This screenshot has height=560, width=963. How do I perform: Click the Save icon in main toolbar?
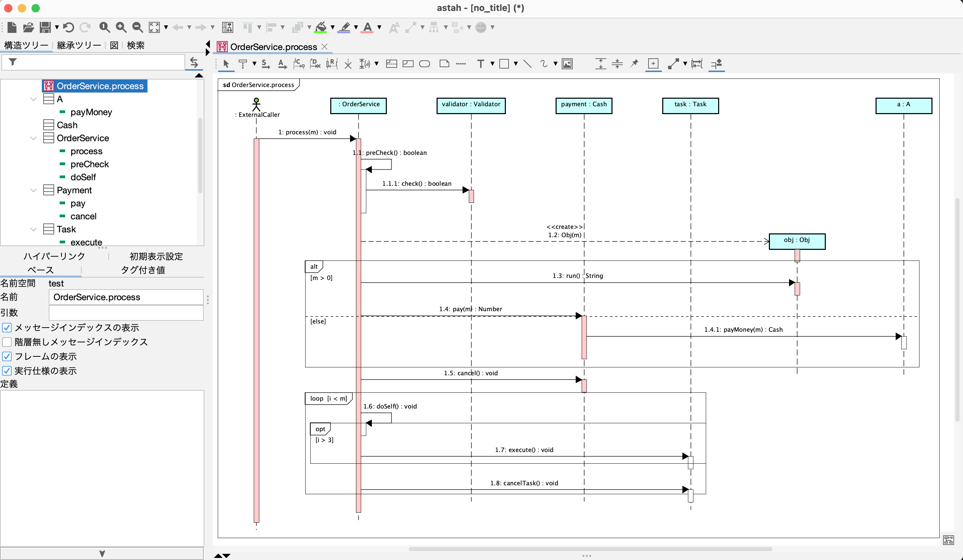pos(45,27)
